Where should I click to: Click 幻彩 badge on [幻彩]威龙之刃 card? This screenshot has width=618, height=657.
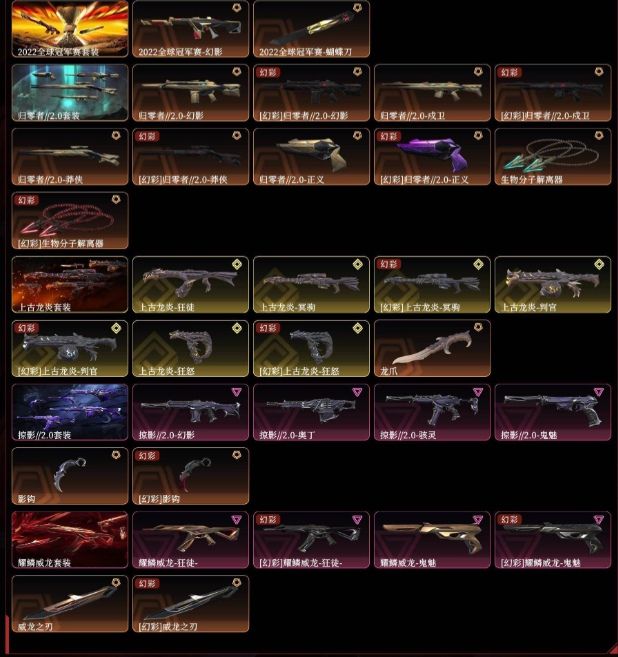point(147,584)
